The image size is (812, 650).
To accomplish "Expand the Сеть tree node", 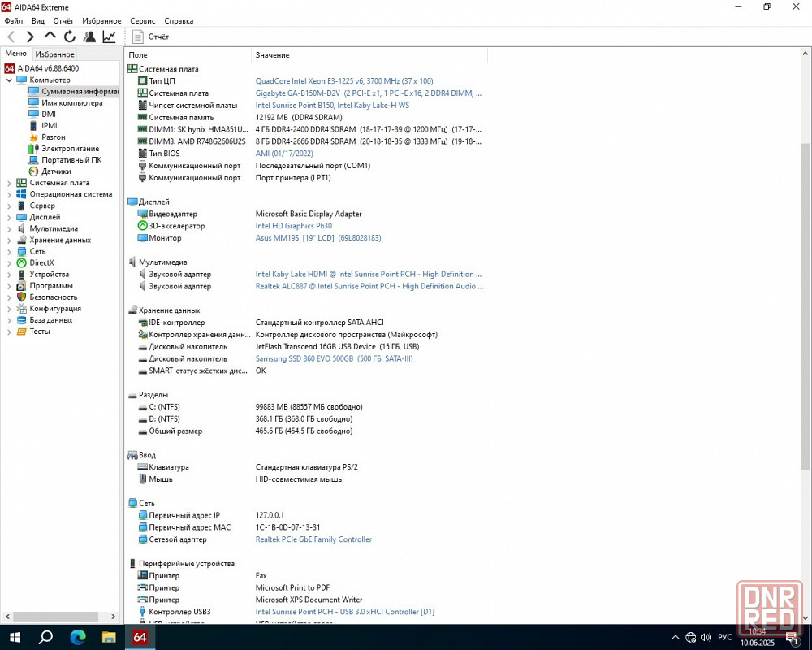I will pos(9,251).
